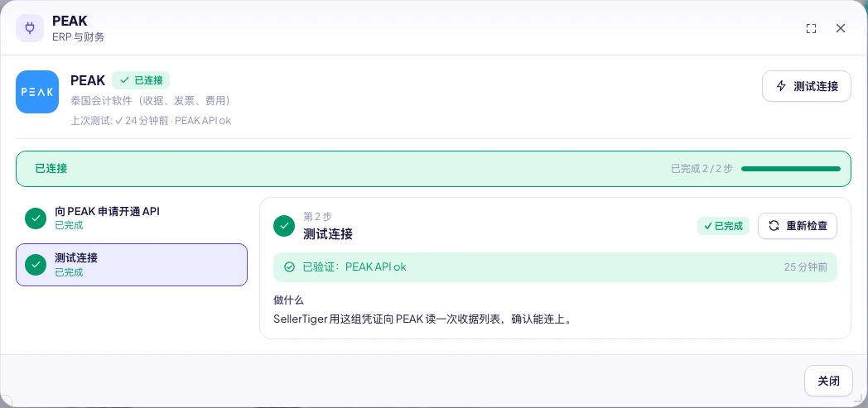Click the 做什么 heading
Viewport: 868px width, 408px height.
tap(288, 300)
